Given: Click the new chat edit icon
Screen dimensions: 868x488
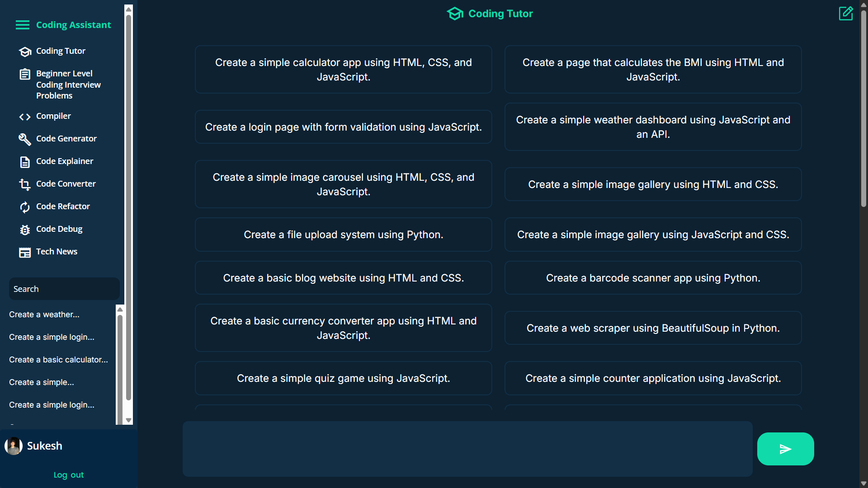Looking at the screenshot, I should (845, 13).
